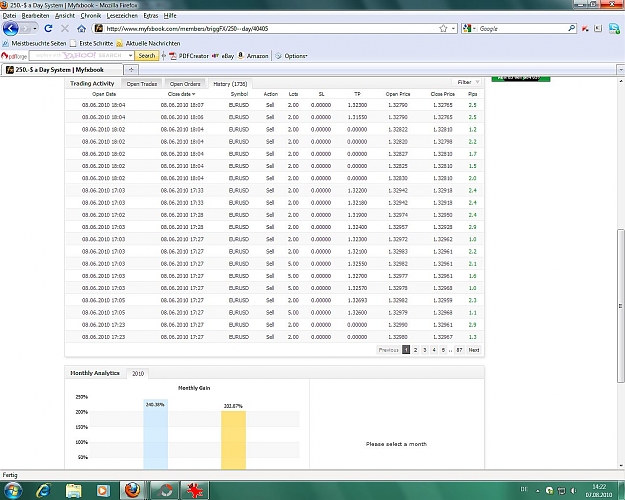Select the History (1736) tab
This screenshot has width=625, height=500.
coord(230,84)
